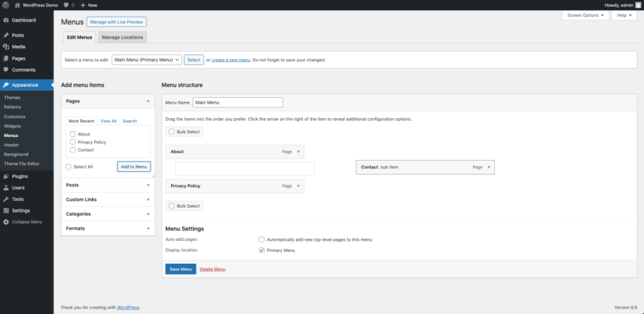Click Howdy, admin account menu
644x314 pixels.
(x=622, y=5)
